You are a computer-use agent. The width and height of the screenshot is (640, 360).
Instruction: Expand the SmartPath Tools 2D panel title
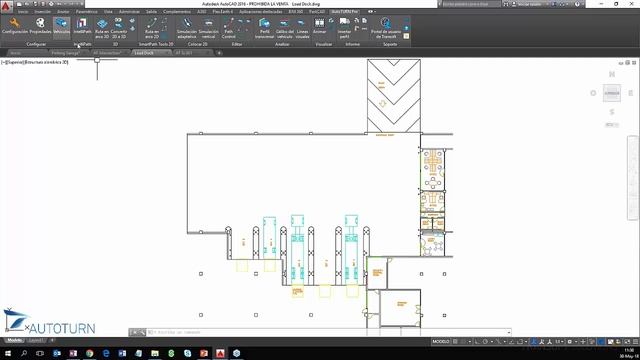tap(156, 44)
